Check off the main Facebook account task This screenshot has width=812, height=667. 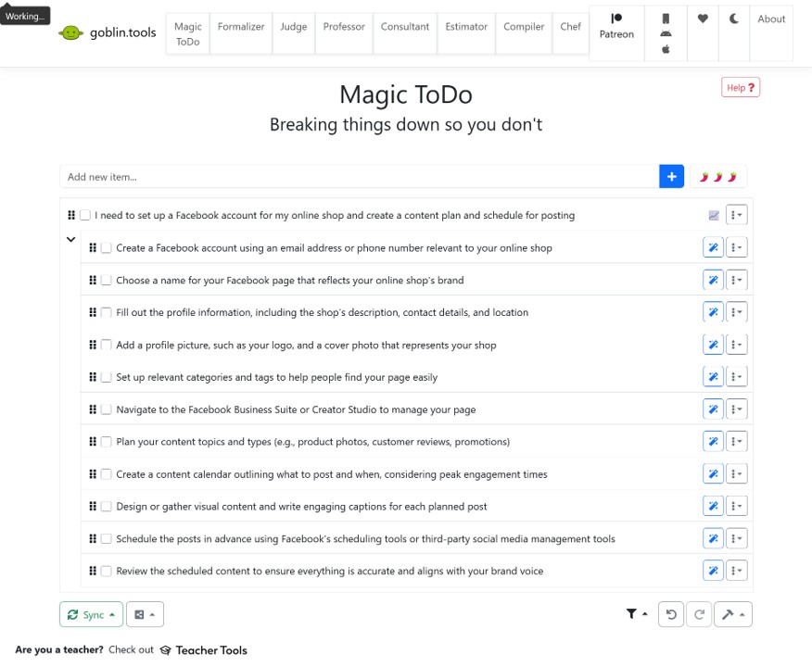[x=85, y=214]
